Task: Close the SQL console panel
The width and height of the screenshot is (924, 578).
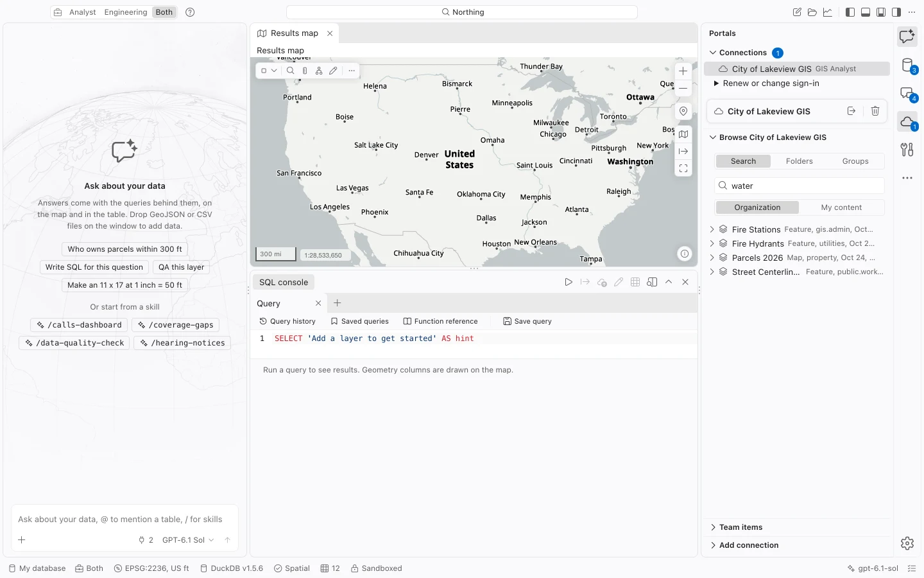Action: click(x=685, y=282)
